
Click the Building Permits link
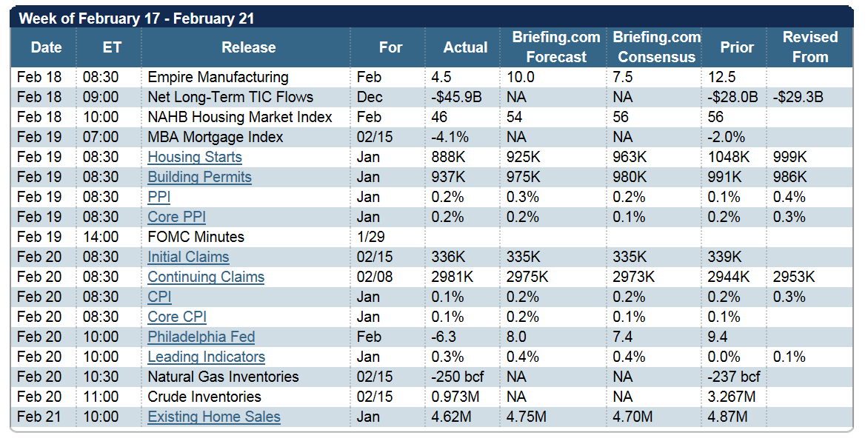coord(199,177)
